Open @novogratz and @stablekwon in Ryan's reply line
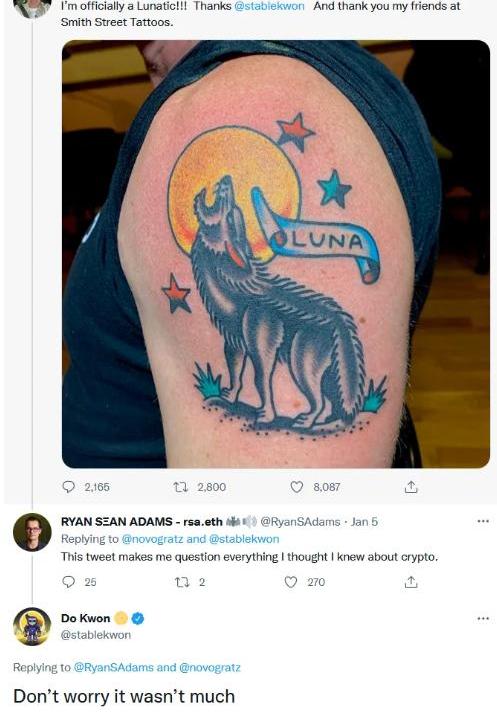This screenshot has height=715, width=497. pyautogui.click(x=200, y=539)
